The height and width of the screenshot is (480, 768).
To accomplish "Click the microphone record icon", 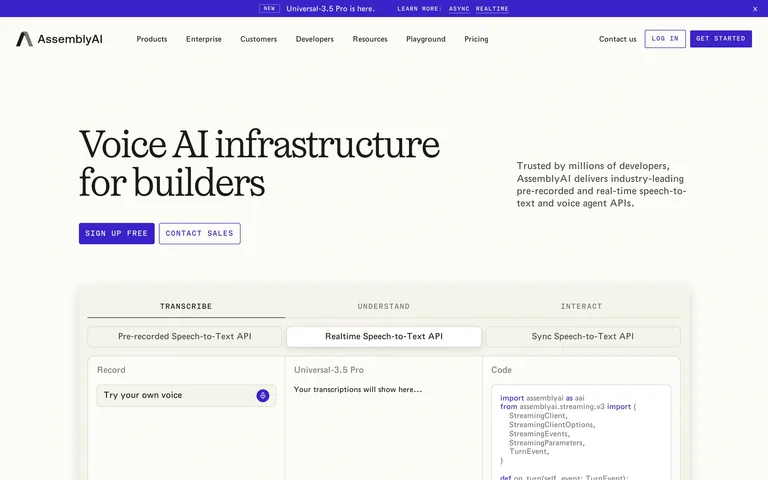I will [x=263, y=395].
